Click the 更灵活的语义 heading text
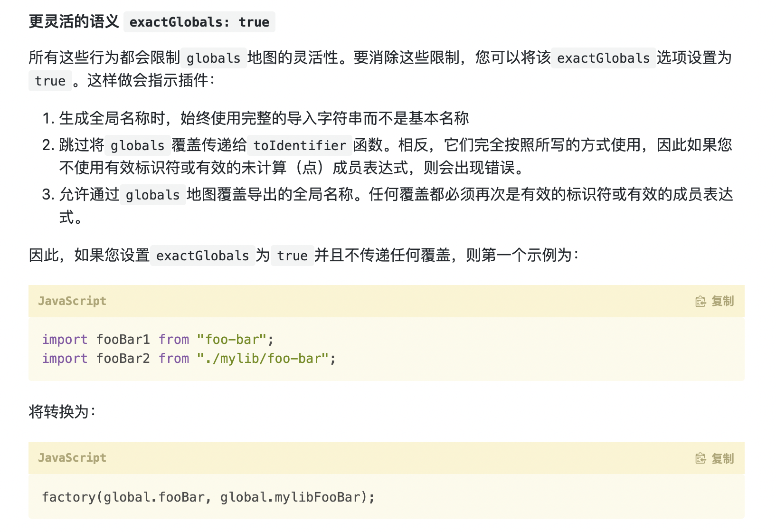 point(74,22)
